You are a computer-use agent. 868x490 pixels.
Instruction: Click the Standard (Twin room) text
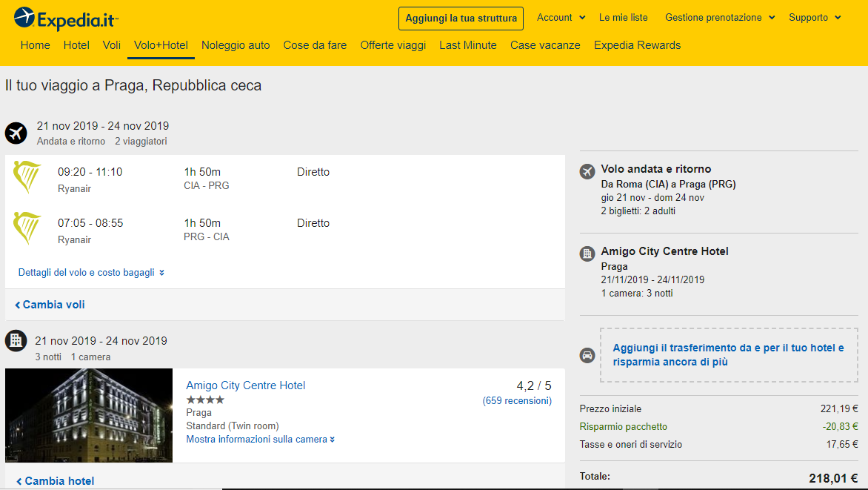233,426
